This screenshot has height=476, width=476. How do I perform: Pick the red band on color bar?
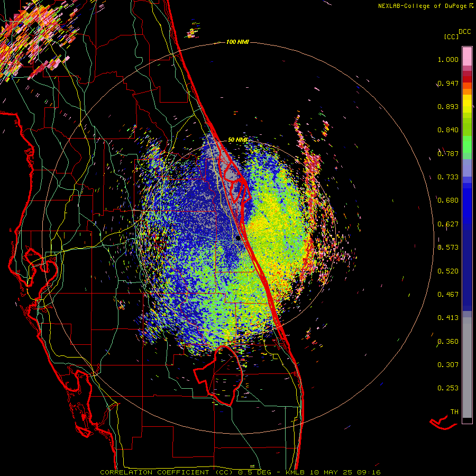tap(467, 79)
